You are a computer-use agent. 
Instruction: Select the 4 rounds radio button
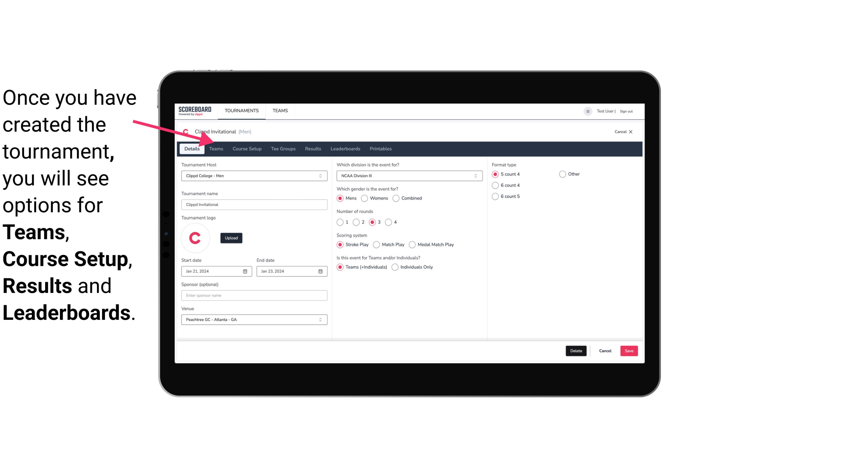389,222
